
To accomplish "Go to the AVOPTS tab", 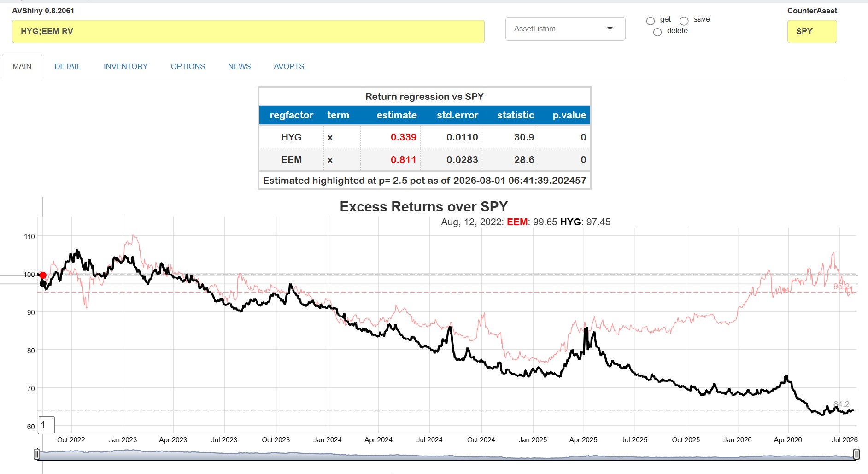I will [x=289, y=66].
